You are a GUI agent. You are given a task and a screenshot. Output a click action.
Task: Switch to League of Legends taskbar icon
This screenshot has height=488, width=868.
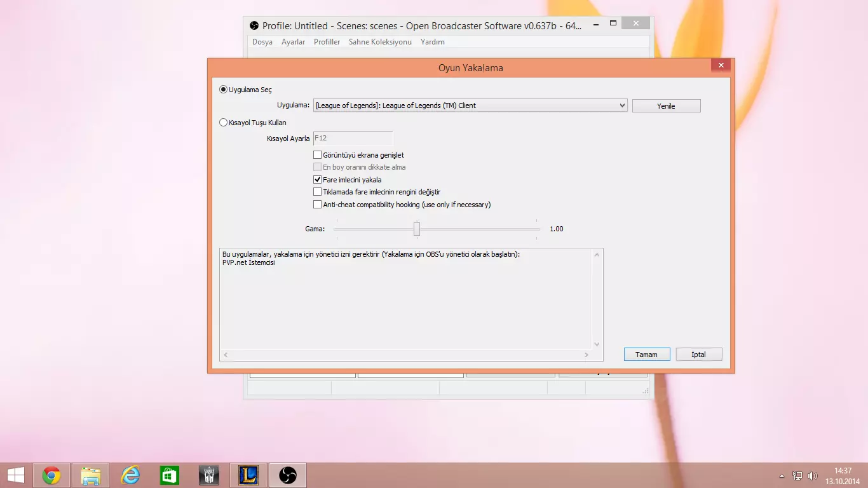(248, 475)
